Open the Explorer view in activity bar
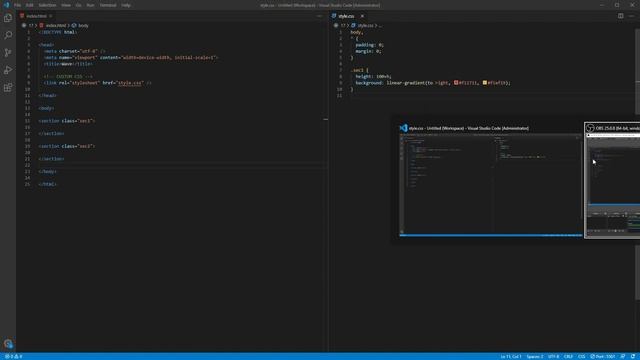Image resolution: width=640 pixels, height=360 pixels. pos(8,18)
